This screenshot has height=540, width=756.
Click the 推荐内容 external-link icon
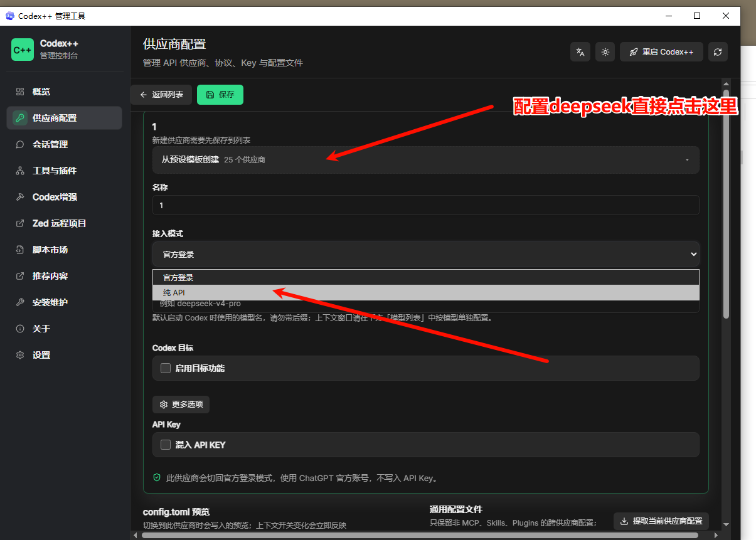pos(20,276)
